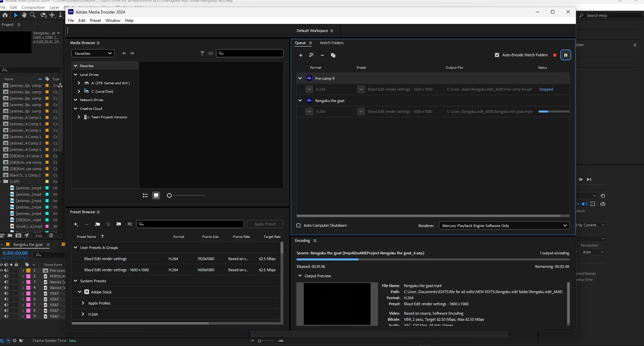This screenshot has width=644, height=346.
Task: Stop the queue with red square
Action: (x=555, y=55)
